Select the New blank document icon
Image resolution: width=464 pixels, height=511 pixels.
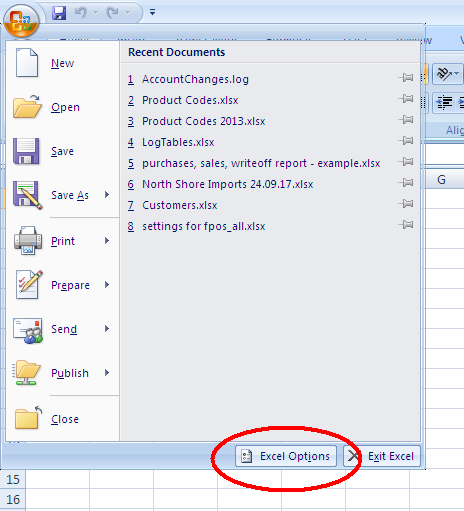(27, 63)
